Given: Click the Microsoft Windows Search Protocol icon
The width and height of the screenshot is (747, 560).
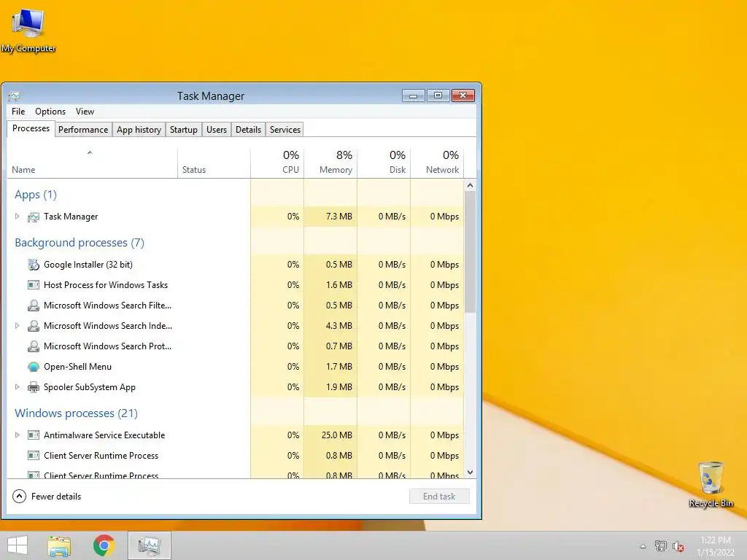Looking at the screenshot, I should (x=34, y=346).
